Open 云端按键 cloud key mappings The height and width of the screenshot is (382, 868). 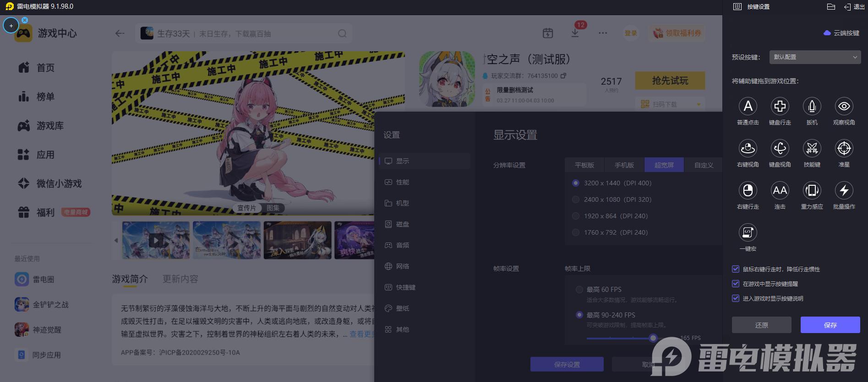(841, 33)
